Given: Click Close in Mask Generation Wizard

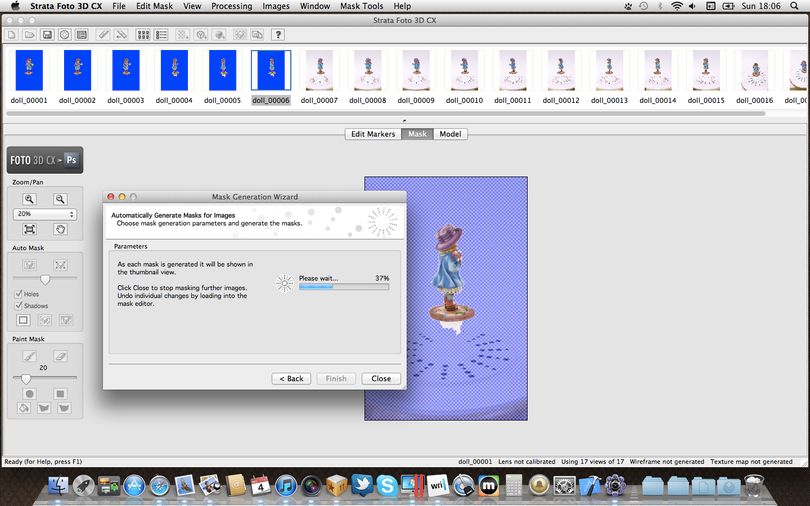Looking at the screenshot, I should pyautogui.click(x=381, y=378).
